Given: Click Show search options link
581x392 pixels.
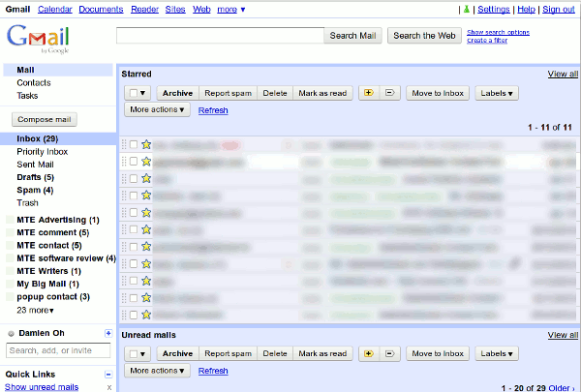Looking at the screenshot, I should pos(498,32).
